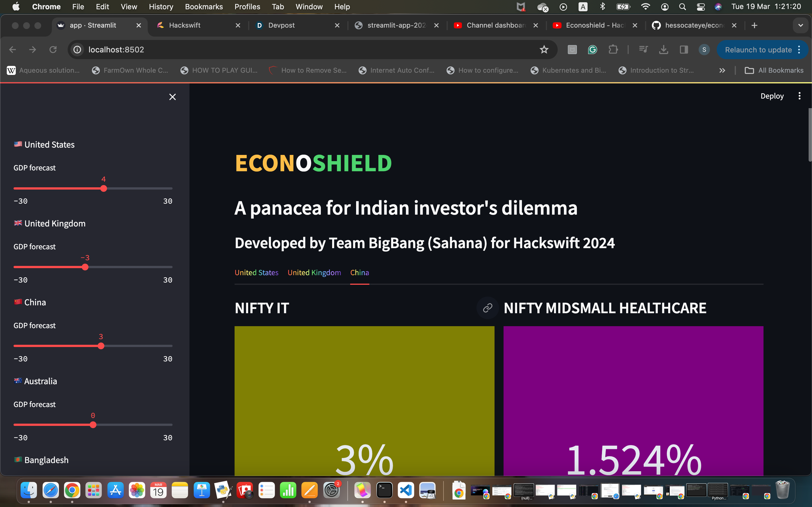
Task: Open the History menu
Action: (161, 7)
